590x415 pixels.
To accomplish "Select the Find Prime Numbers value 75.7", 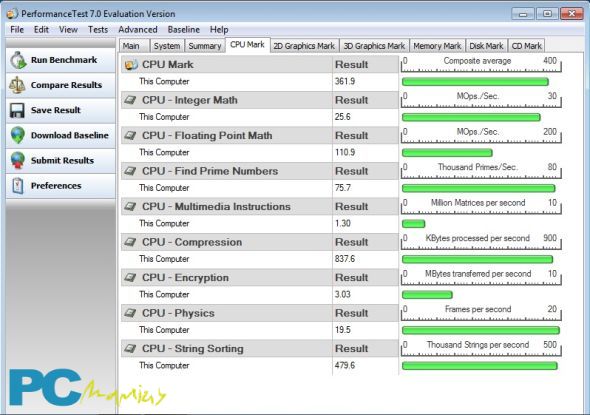I will 342,188.
